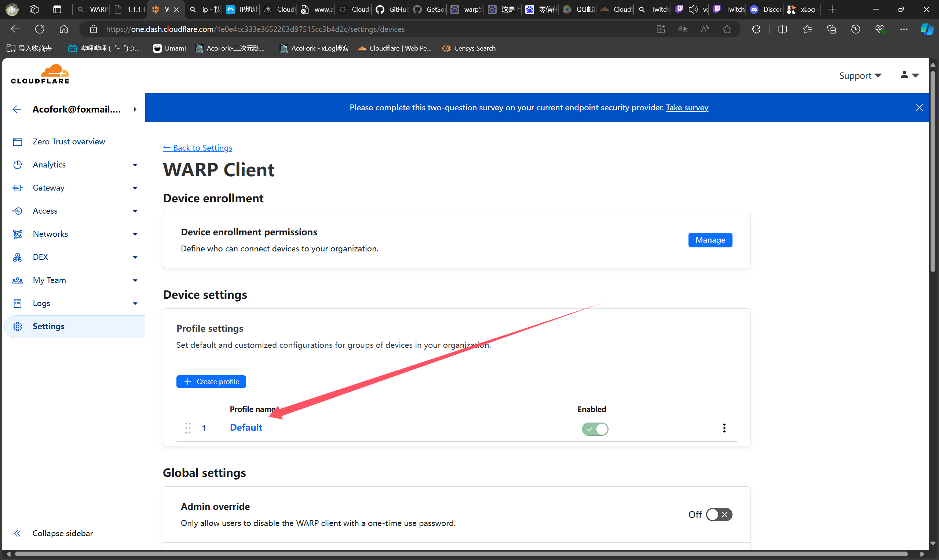Open the Take survey link

click(x=687, y=107)
